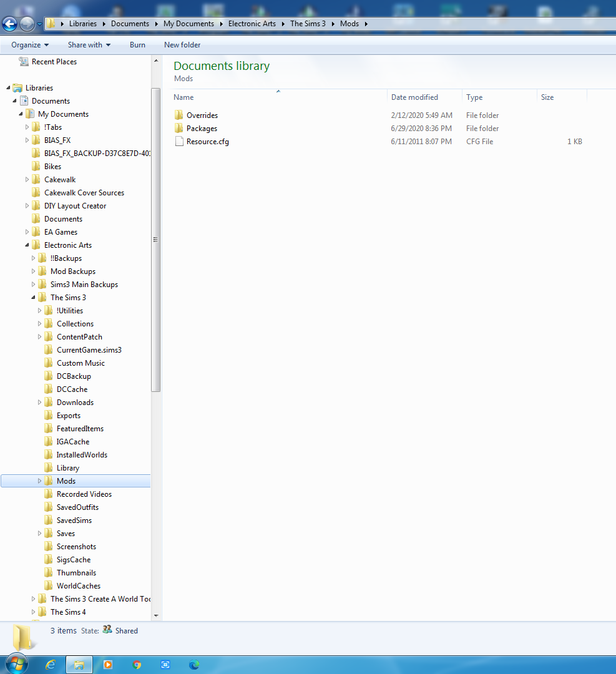
Task: Select DIY Layout Creator folder icon
Action: 36,206
